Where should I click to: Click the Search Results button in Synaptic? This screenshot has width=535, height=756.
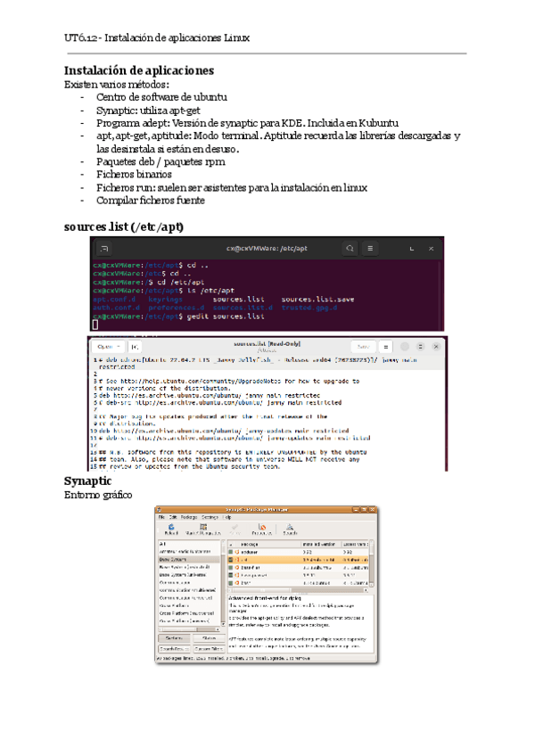point(174,649)
